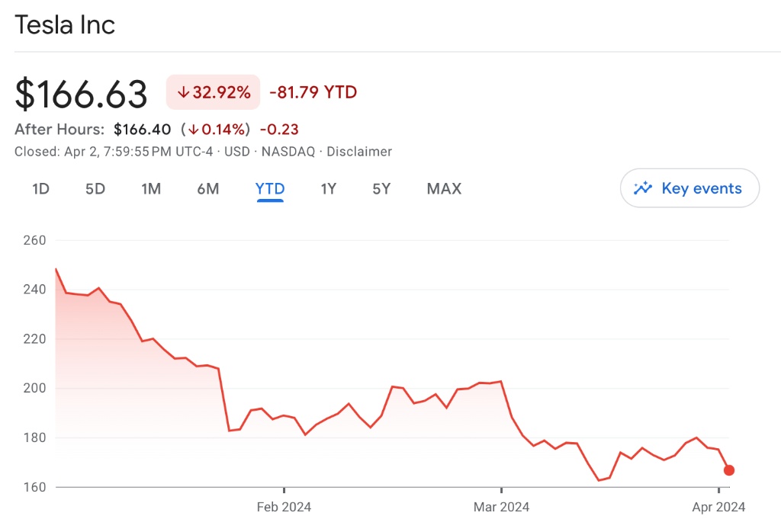Click the Key events button label
The image size is (781, 532).
point(702,188)
